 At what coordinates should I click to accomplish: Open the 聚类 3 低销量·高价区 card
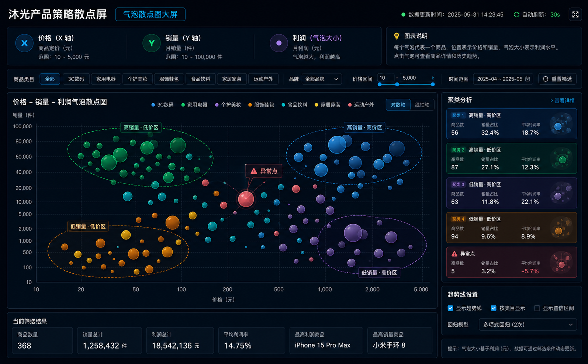pyautogui.click(x=511, y=193)
